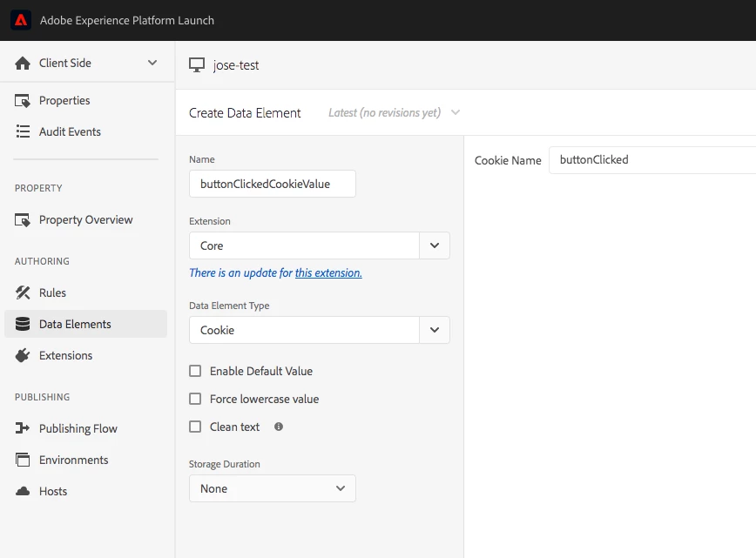
Task: Click the Extensions plug icon
Action: 23,356
